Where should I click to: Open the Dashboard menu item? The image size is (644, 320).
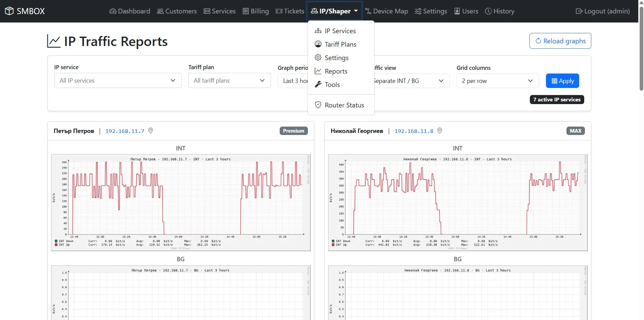pyautogui.click(x=130, y=11)
